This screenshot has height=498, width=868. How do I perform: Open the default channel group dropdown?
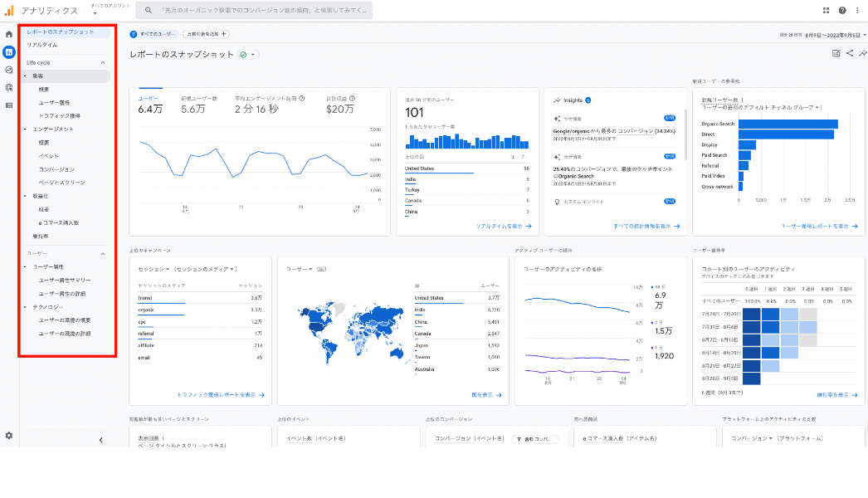click(x=762, y=107)
